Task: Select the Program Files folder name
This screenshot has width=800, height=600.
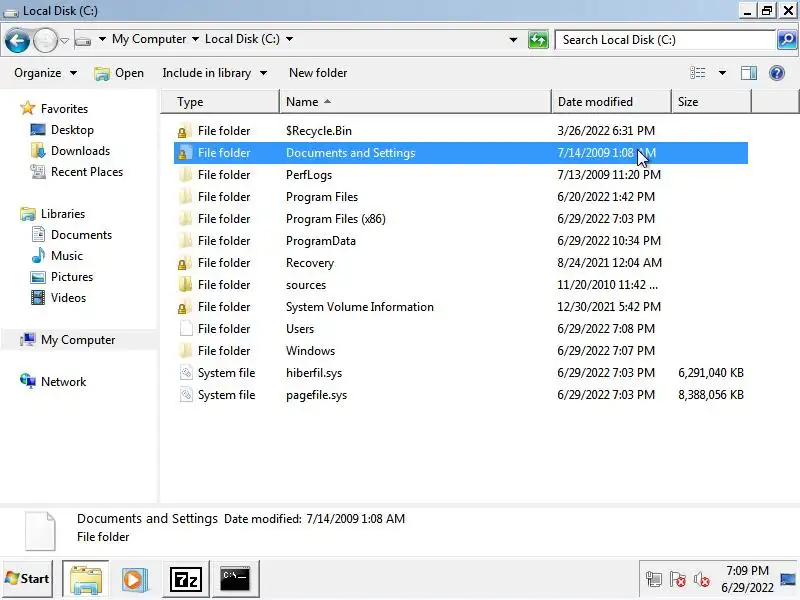Action: point(322,197)
